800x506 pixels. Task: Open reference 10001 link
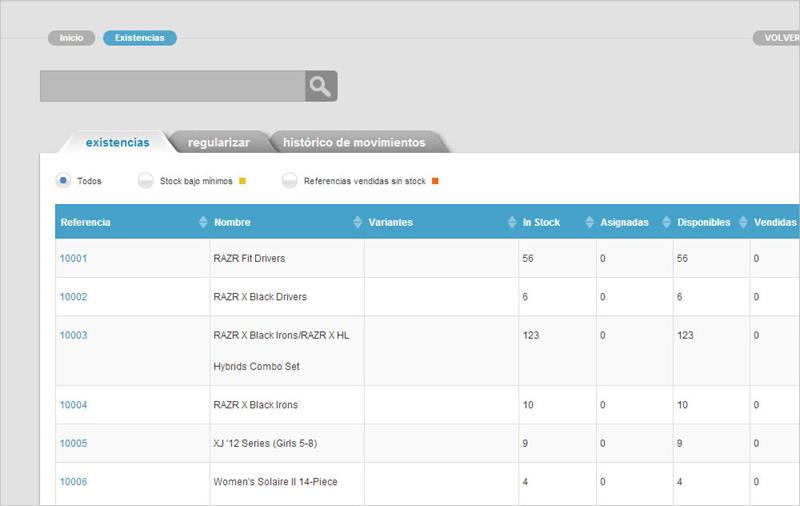tap(74, 258)
